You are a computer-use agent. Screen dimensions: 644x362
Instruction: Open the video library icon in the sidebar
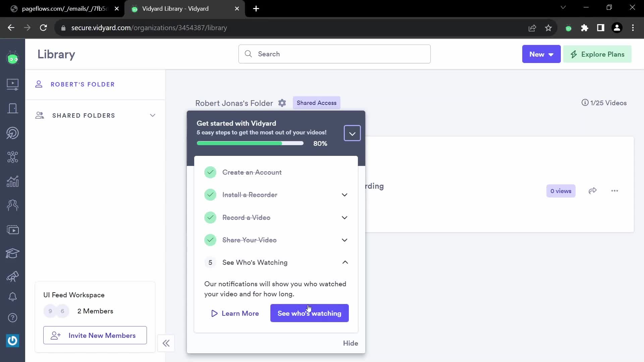pyautogui.click(x=13, y=84)
